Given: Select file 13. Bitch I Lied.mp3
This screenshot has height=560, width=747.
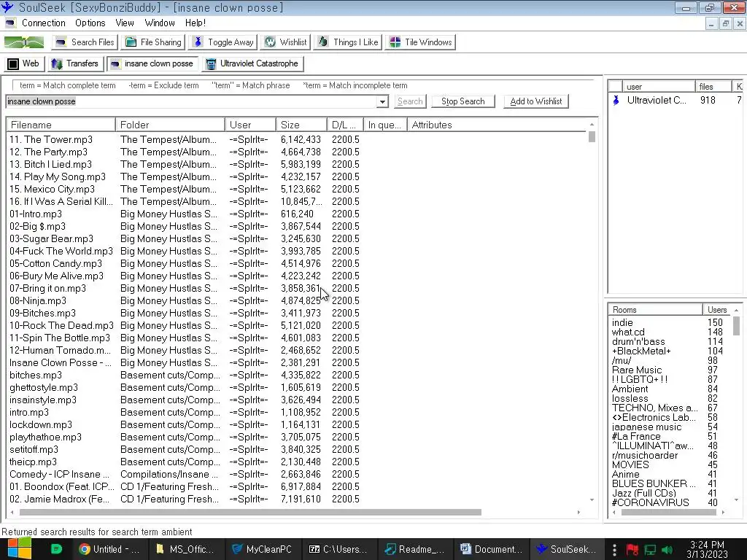Looking at the screenshot, I should (x=50, y=164).
